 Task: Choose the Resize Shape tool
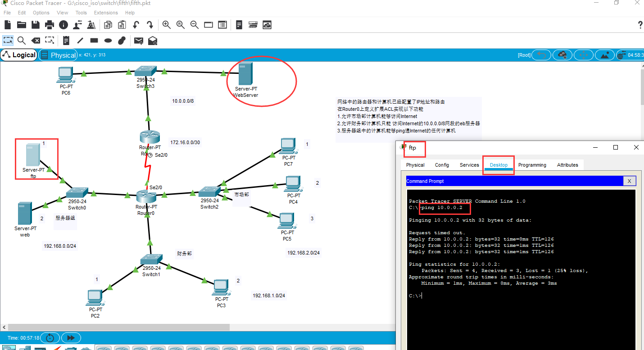(50, 41)
